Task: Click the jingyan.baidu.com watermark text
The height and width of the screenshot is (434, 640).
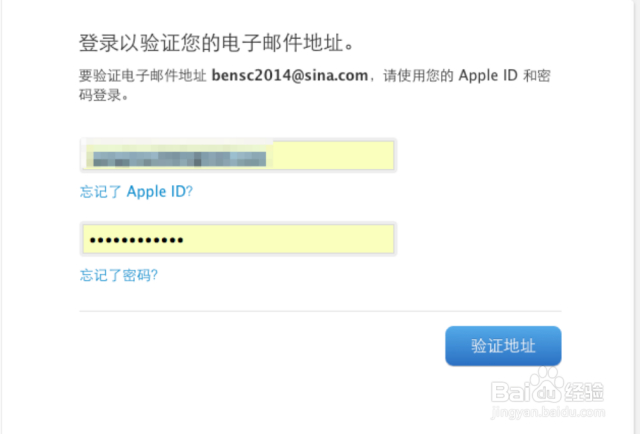Action: pyautogui.click(x=548, y=412)
